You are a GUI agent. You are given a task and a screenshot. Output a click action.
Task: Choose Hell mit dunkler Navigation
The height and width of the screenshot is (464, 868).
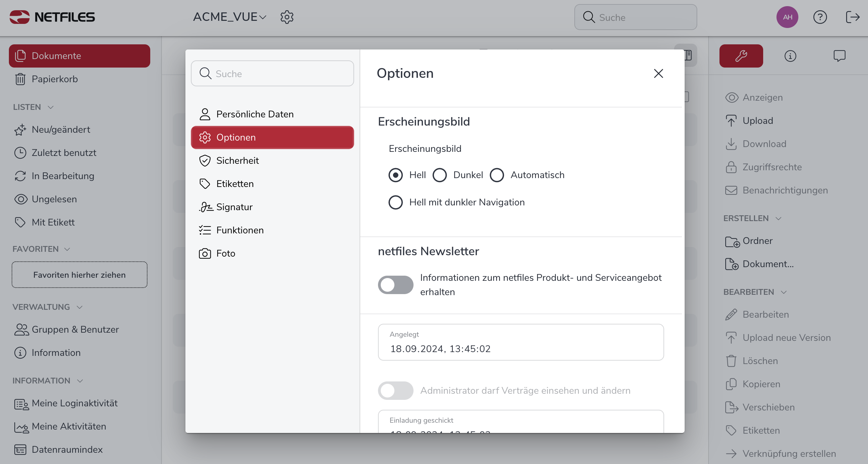(x=395, y=202)
